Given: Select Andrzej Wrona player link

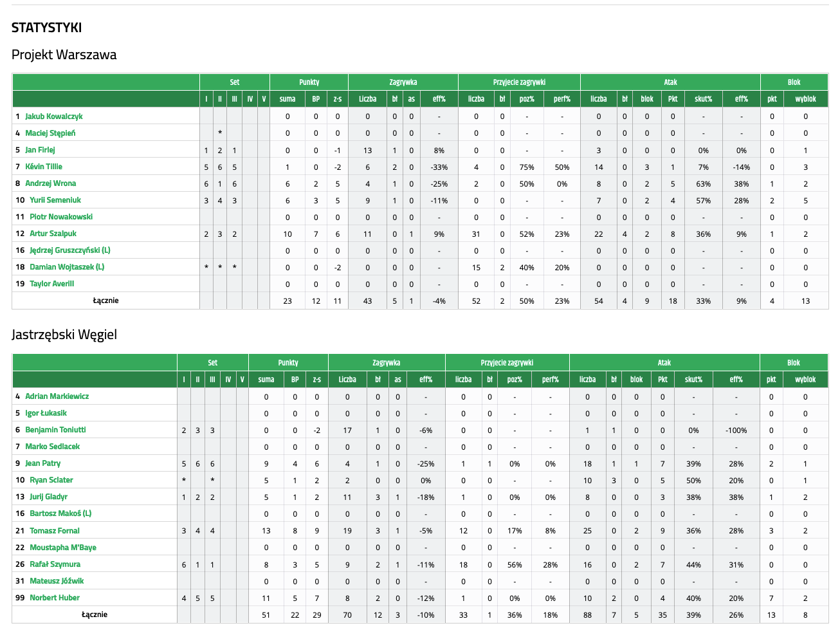Looking at the screenshot, I should (x=50, y=183).
